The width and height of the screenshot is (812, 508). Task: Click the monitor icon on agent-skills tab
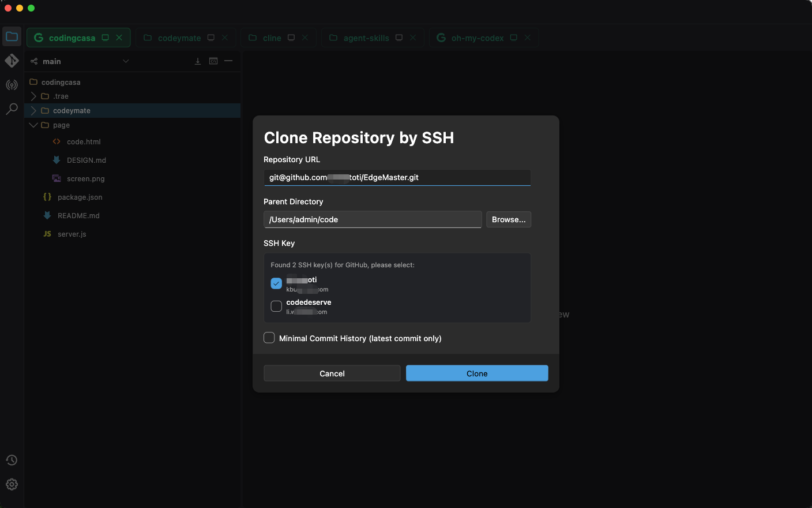(x=399, y=38)
